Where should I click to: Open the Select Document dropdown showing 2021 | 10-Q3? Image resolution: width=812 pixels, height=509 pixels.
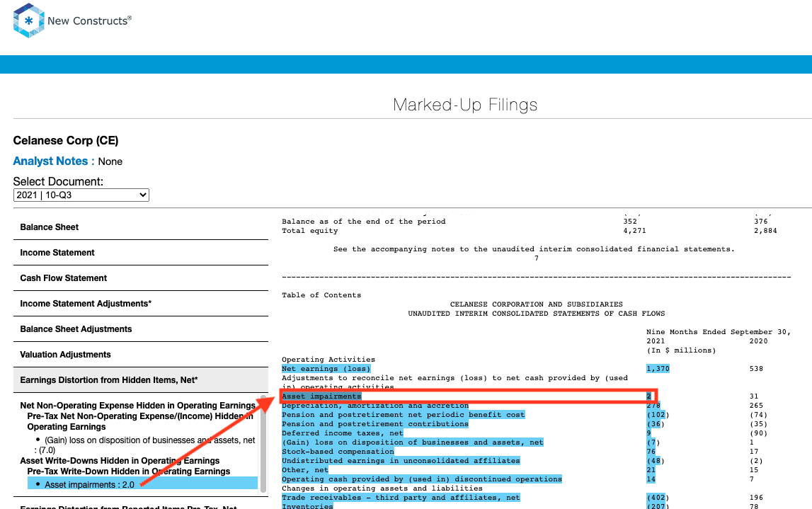coord(81,195)
